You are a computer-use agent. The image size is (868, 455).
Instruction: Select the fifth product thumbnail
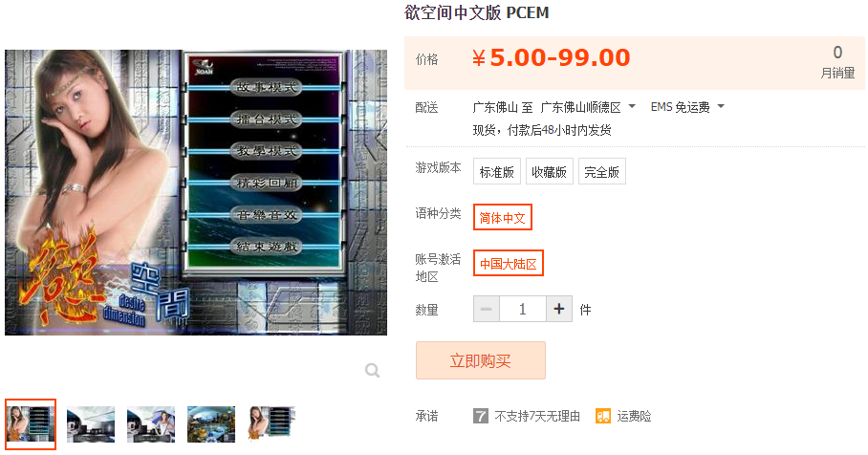click(271, 424)
